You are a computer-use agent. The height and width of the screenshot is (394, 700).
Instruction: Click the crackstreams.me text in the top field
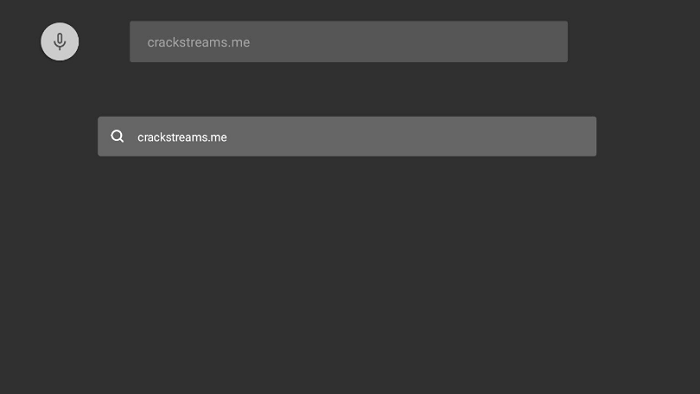click(199, 42)
